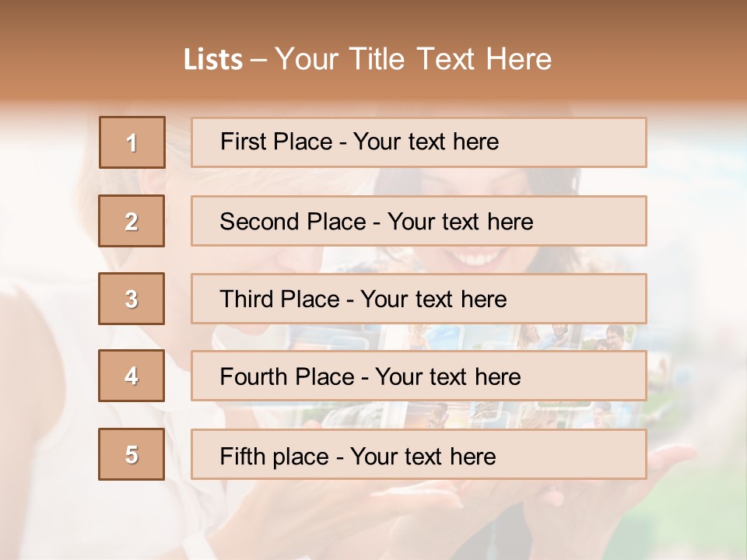This screenshot has width=747, height=560.
Task: Click the number 5 box
Action: 132,454
